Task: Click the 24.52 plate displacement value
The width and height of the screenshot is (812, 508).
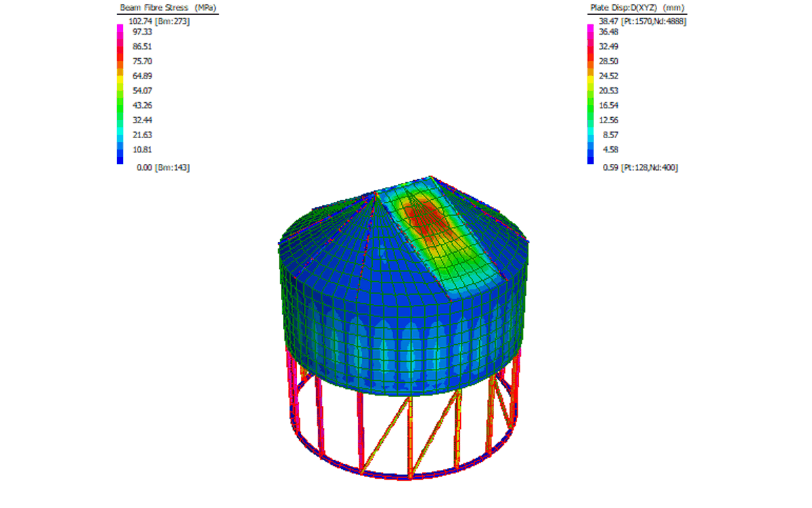Action: [609, 76]
